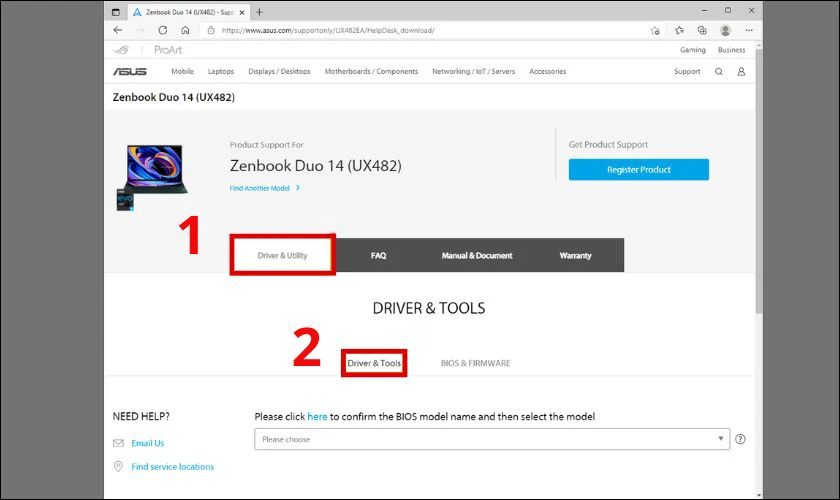Open the browser settings and more menu
The height and width of the screenshot is (500, 840).
pyautogui.click(x=749, y=31)
